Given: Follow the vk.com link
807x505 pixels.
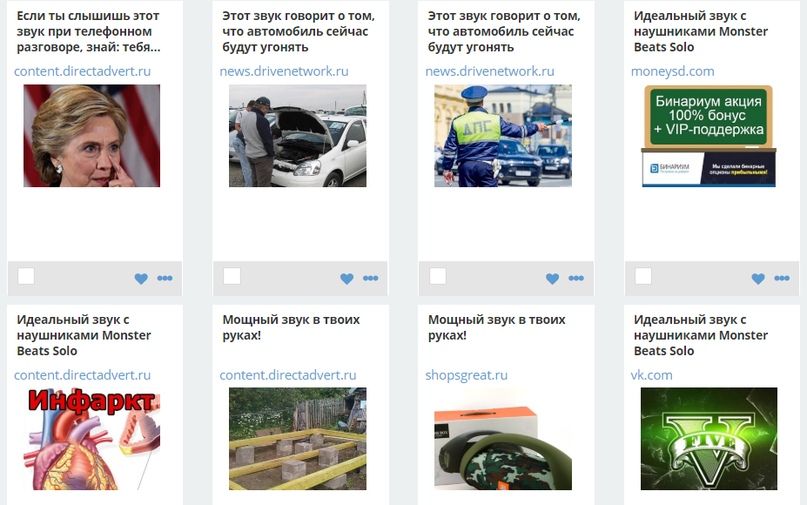Looking at the screenshot, I should click(x=652, y=375).
